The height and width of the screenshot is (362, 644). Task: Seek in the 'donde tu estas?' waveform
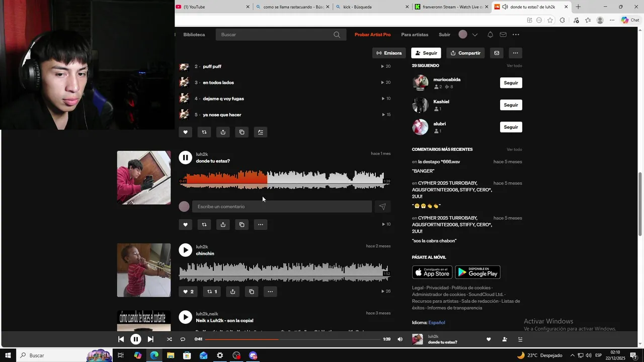(x=284, y=179)
